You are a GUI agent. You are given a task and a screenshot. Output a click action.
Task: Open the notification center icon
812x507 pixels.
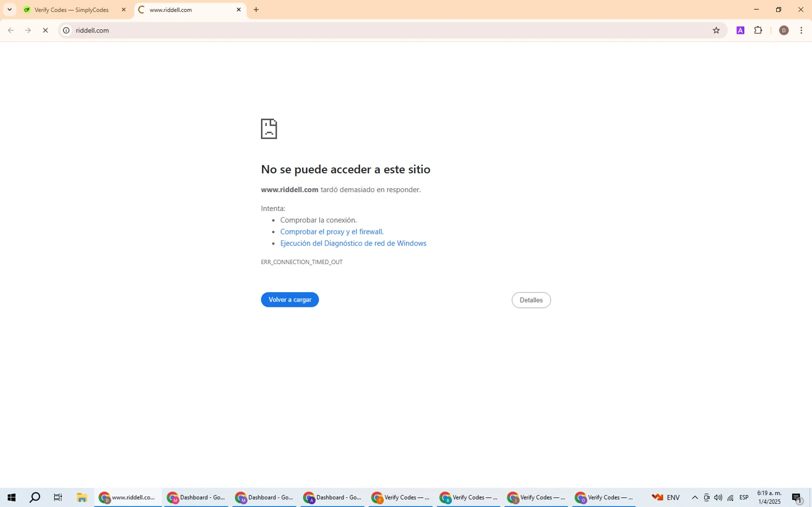(797, 498)
